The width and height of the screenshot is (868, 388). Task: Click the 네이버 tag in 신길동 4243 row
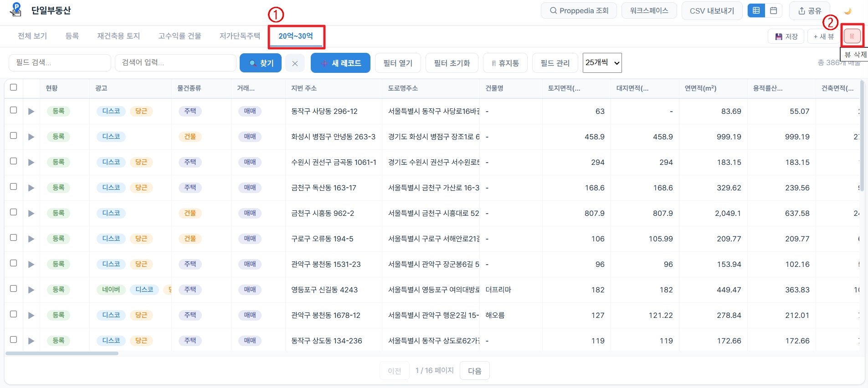[x=111, y=290]
